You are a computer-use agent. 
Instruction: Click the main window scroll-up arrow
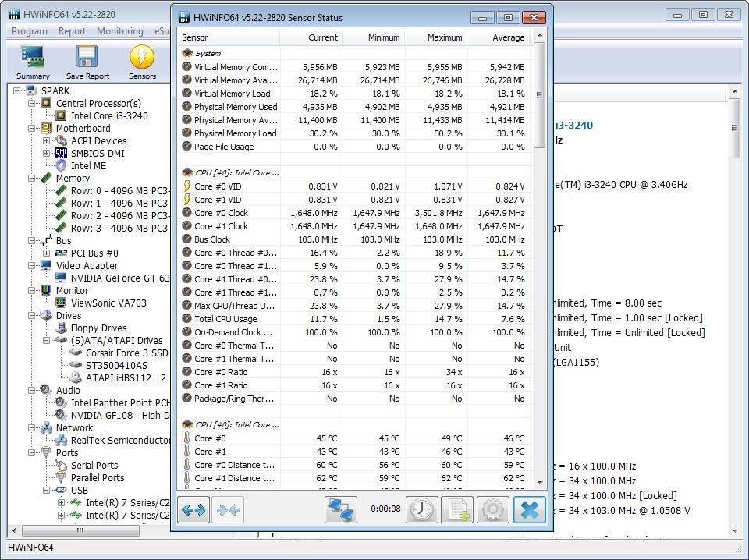(x=735, y=90)
